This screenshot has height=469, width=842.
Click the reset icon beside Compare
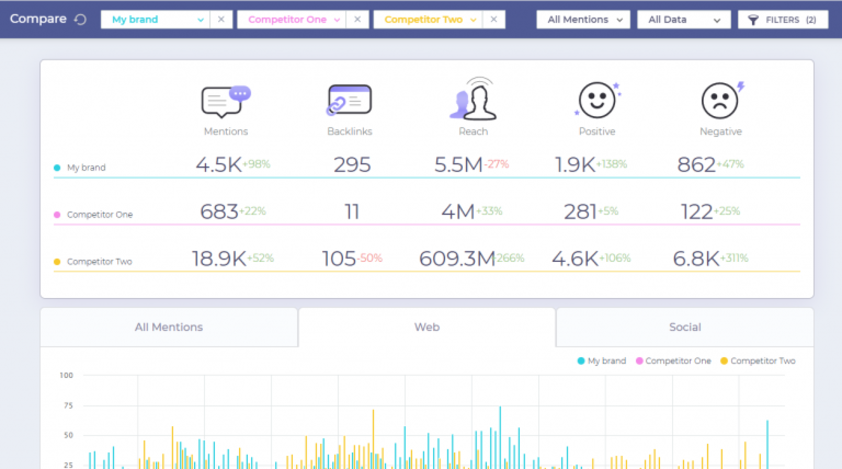[81, 19]
